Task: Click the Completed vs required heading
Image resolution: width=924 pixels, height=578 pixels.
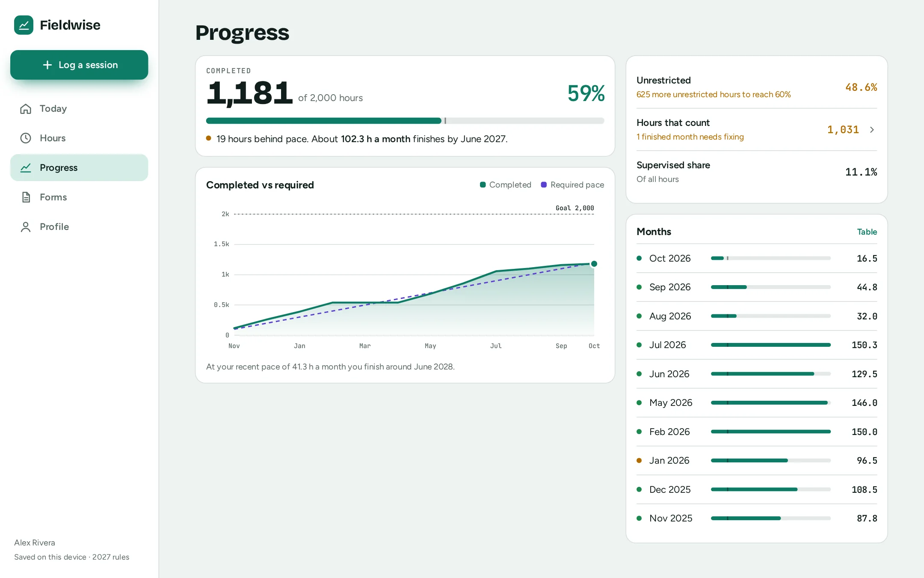Action: click(x=260, y=185)
